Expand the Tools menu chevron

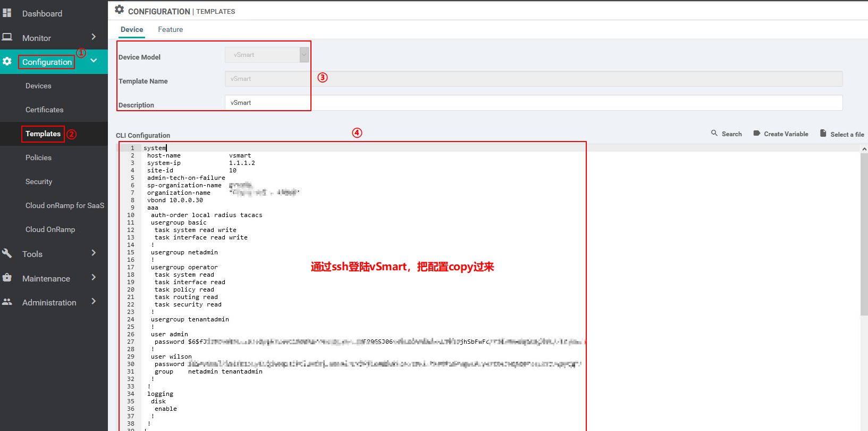coord(94,253)
